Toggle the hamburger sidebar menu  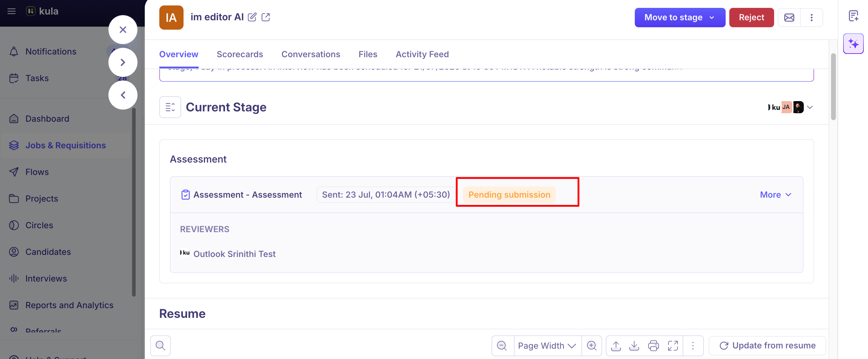[x=12, y=11]
